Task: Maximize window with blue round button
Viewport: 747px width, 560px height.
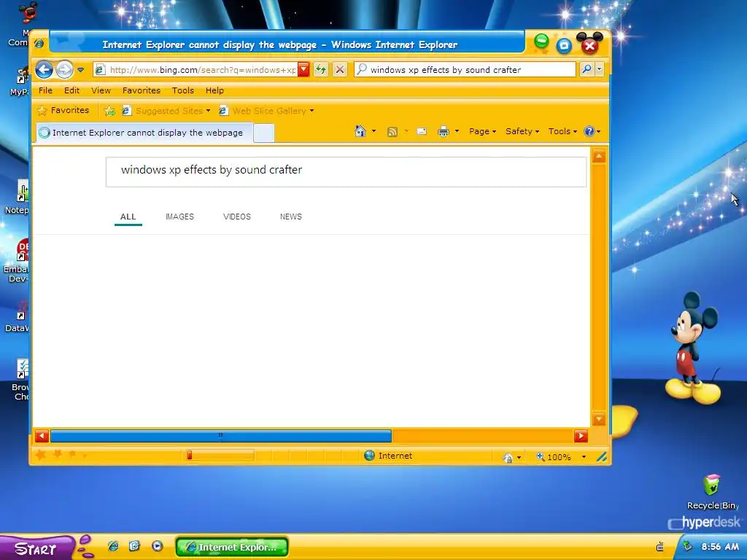Action: tap(564, 46)
